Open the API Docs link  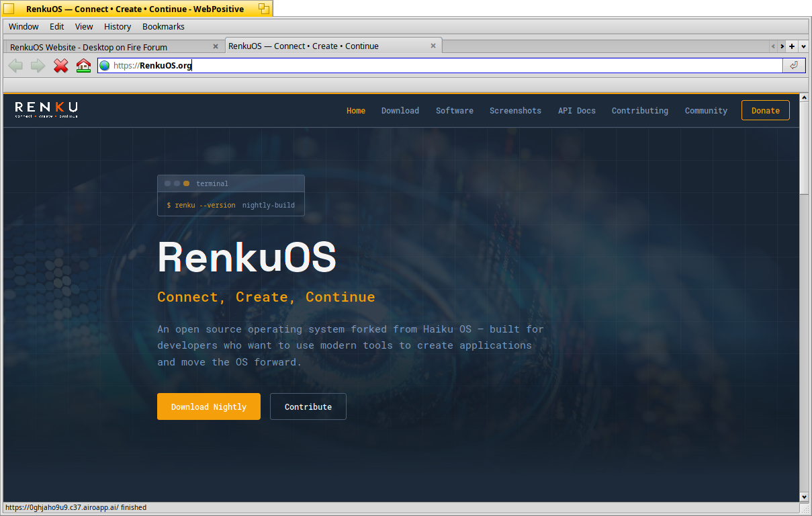[577, 111]
